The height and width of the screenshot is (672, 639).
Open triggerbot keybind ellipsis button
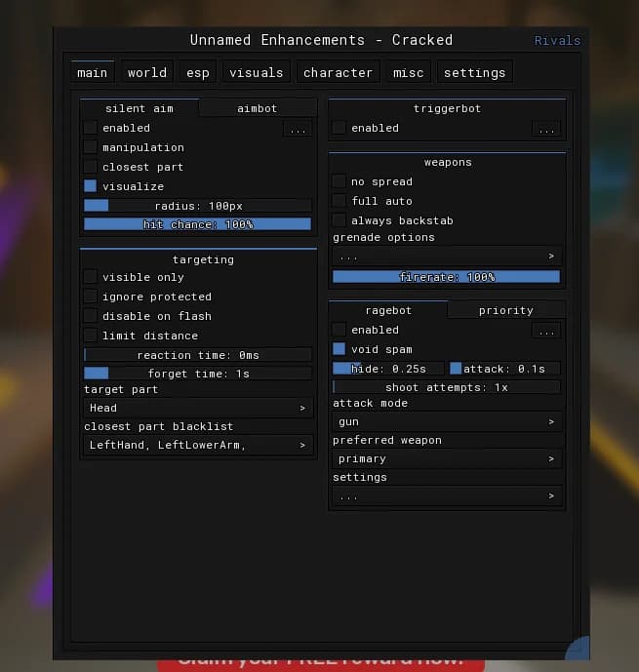pos(546,129)
